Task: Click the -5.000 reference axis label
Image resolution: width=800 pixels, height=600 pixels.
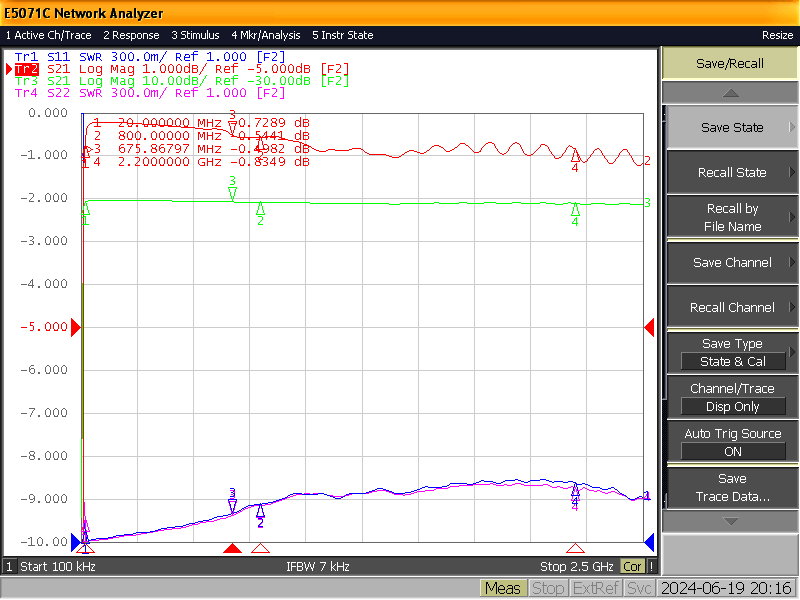Action: pyautogui.click(x=44, y=327)
